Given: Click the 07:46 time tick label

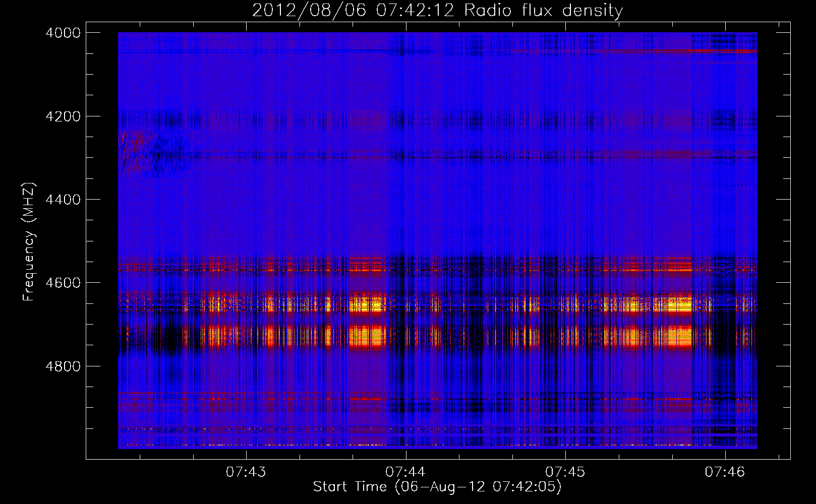Looking at the screenshot, I should click(x=725, y=472).
